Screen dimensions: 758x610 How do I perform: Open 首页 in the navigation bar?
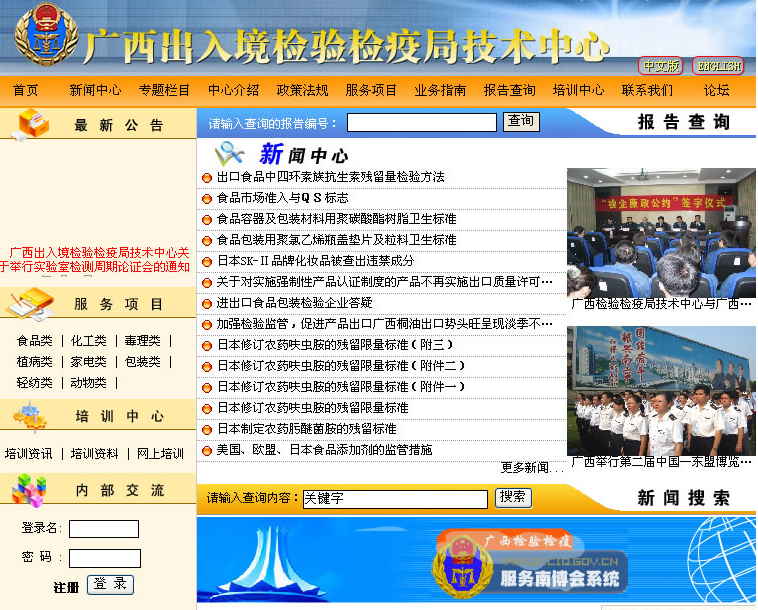point(26,90)
